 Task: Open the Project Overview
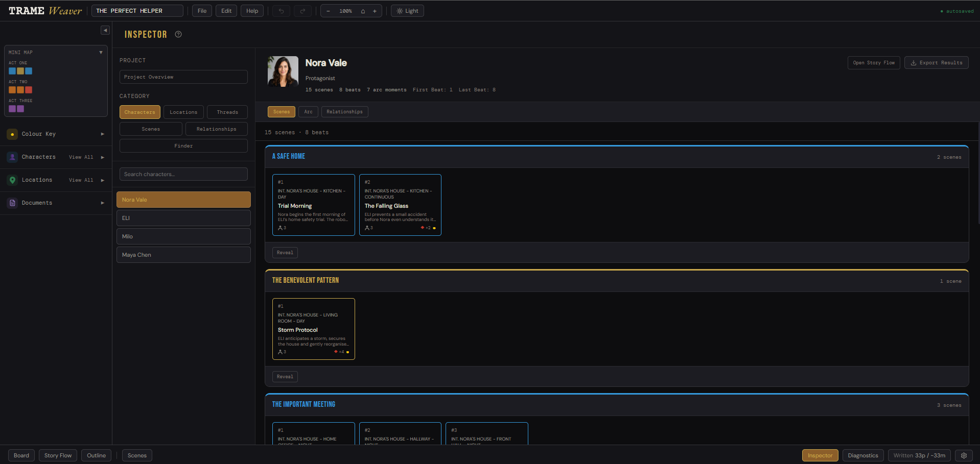click(x=183, y=77)
